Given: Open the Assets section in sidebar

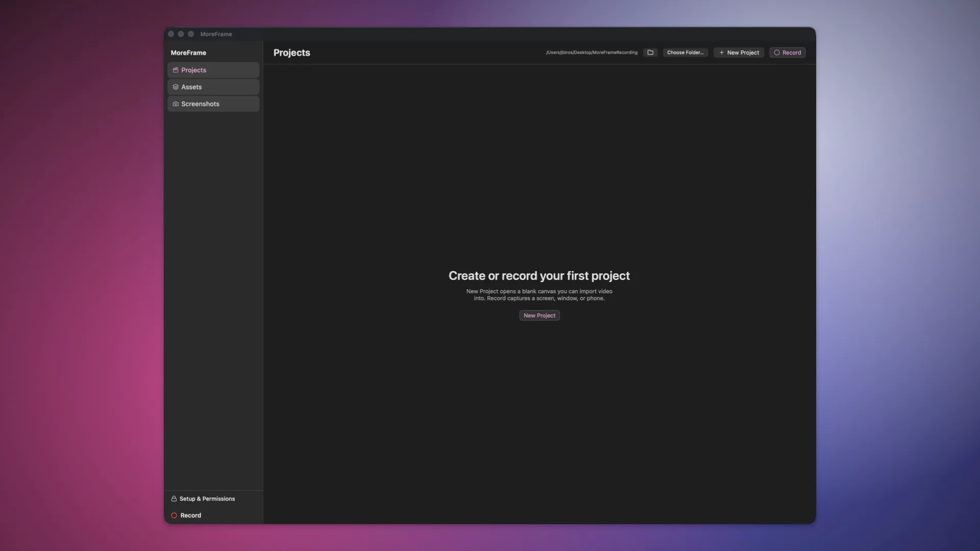Looking at the screenshot, I should [x=213, y=87].
